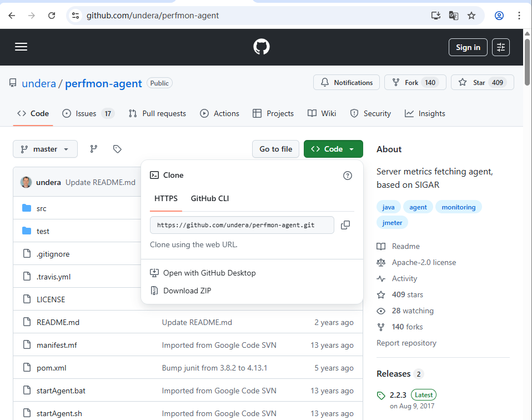Open README.md file
Image resolution: width=532 pixels, height=420 pixels.
point(58,322)
